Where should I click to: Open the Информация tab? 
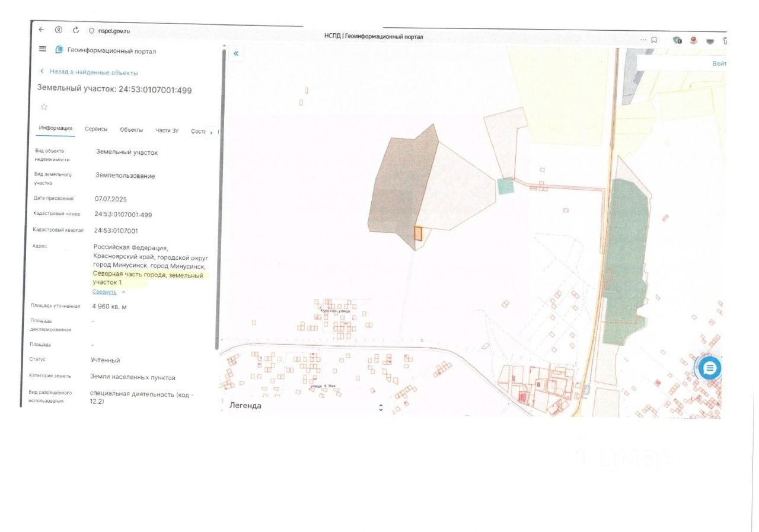pos(56,128)
